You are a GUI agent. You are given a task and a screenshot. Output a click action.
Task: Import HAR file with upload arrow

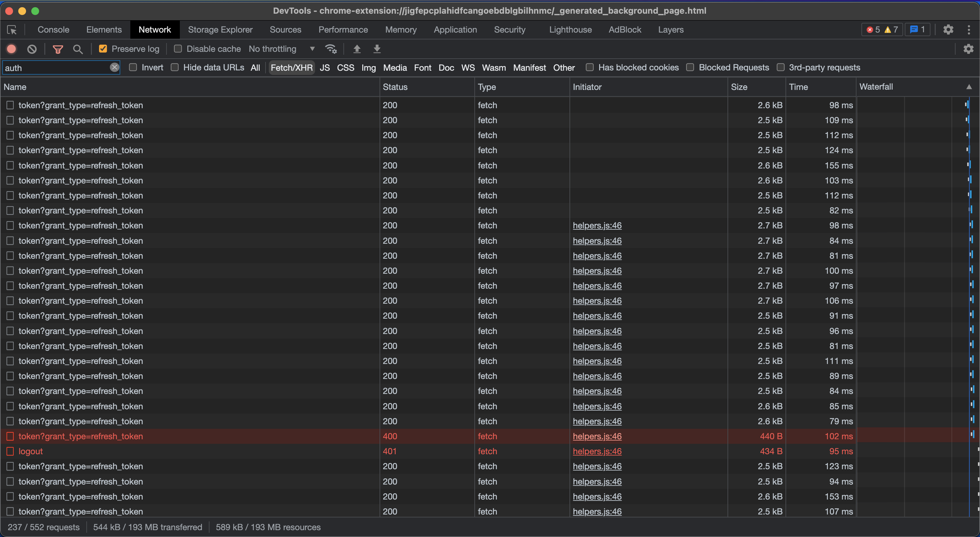click(x=357, y=49)
